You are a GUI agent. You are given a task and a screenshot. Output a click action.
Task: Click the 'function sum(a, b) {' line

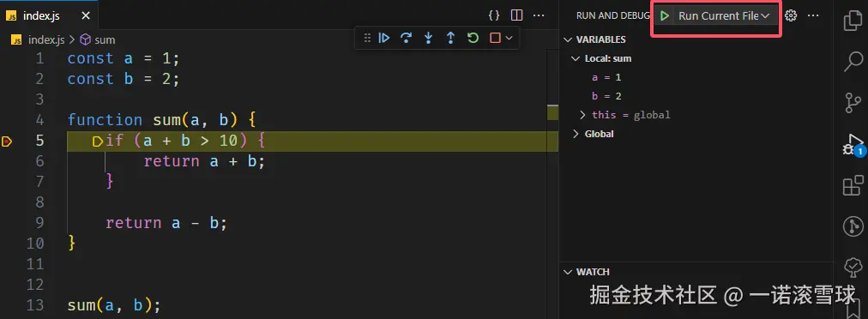pos(161,120)
